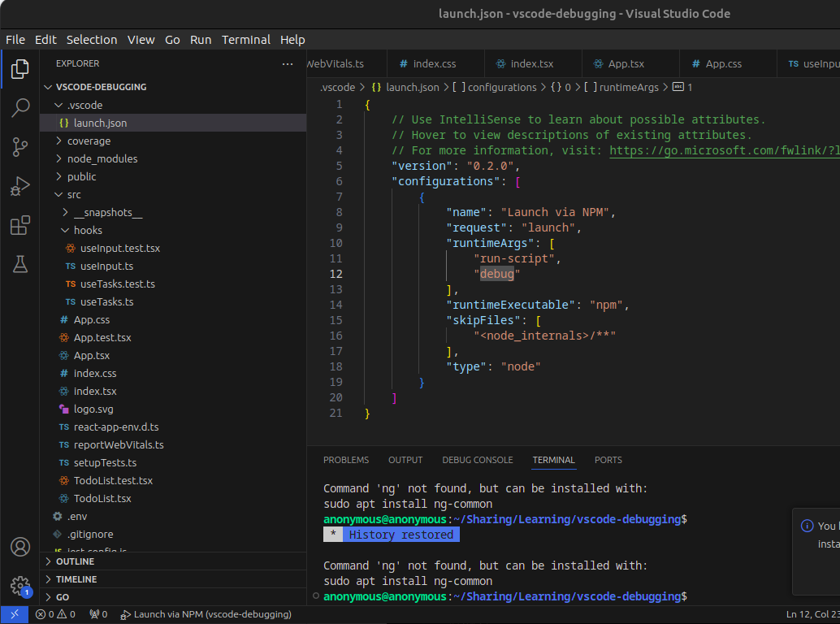Expand the node_modules folder
Screen dimensions: 840x624
(102, 158)
